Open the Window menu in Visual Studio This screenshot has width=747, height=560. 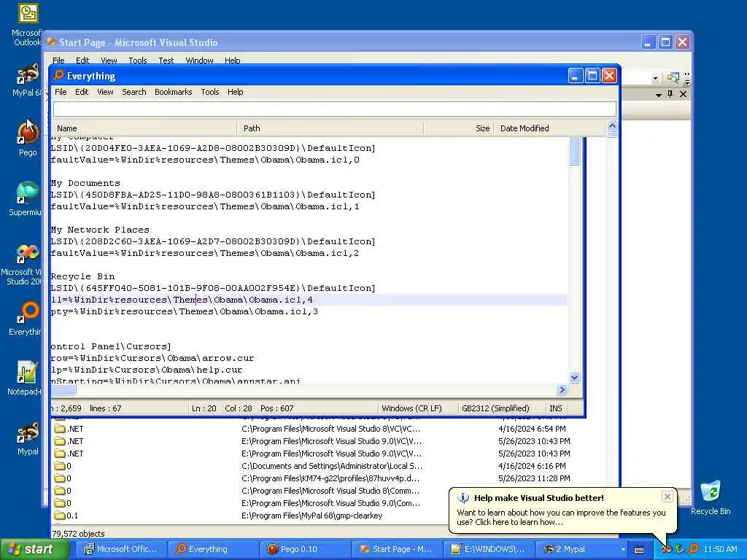click(x=199, y=61)
